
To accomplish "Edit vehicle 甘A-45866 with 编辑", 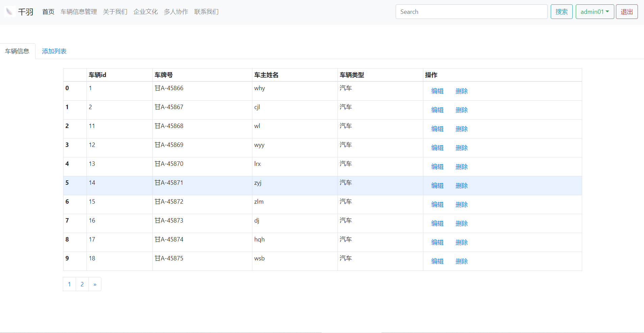I will pos(437,91).
